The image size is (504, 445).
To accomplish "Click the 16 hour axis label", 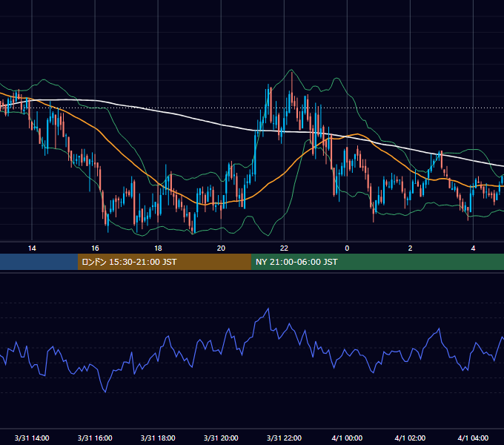I will pos(95,248).
